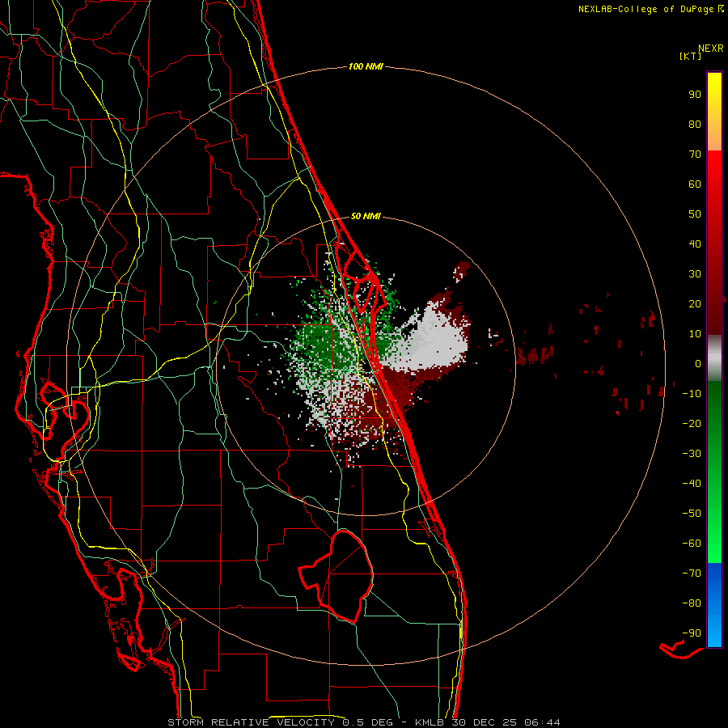Click the positive 70 value on velocity scale

[x=695, y=154]
